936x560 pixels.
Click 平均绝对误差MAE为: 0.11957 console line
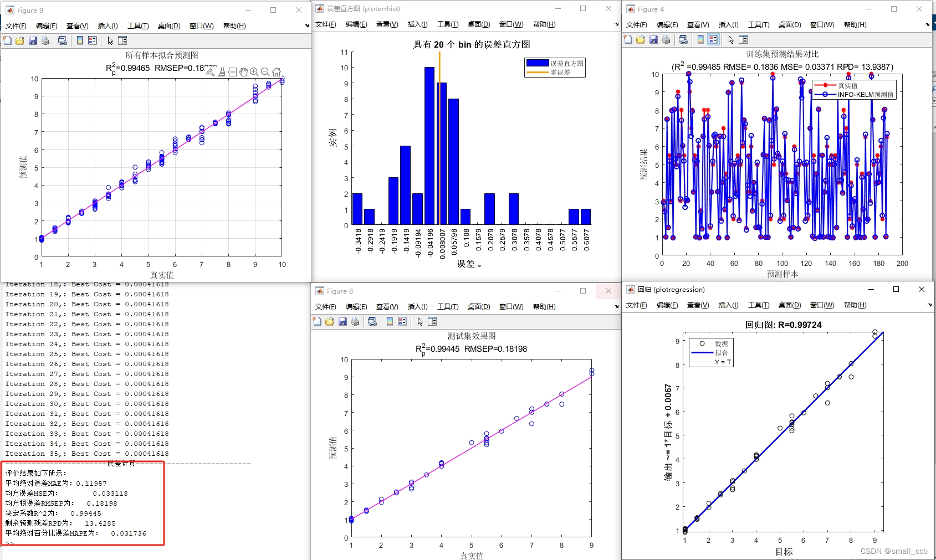(56, 484)
